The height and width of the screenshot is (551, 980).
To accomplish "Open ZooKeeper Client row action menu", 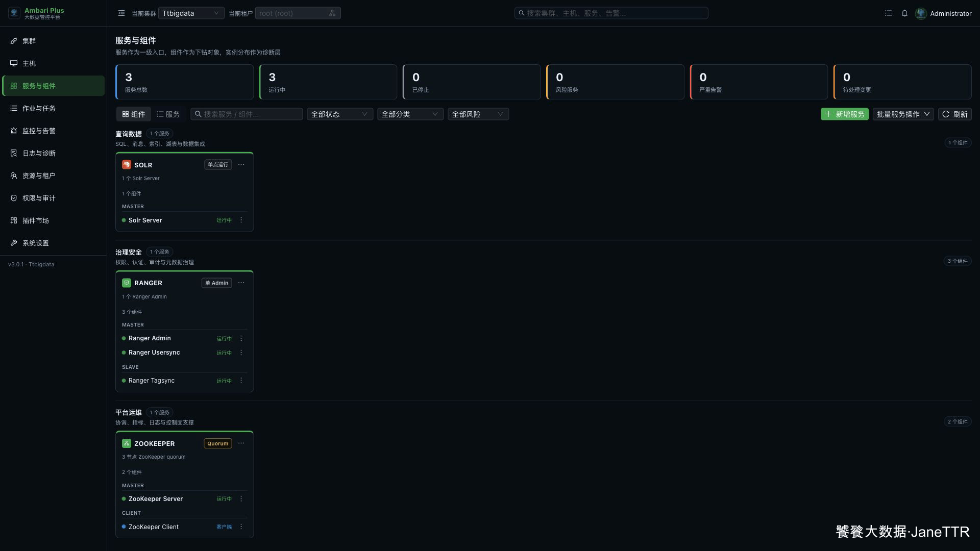I will pos(241,527).
